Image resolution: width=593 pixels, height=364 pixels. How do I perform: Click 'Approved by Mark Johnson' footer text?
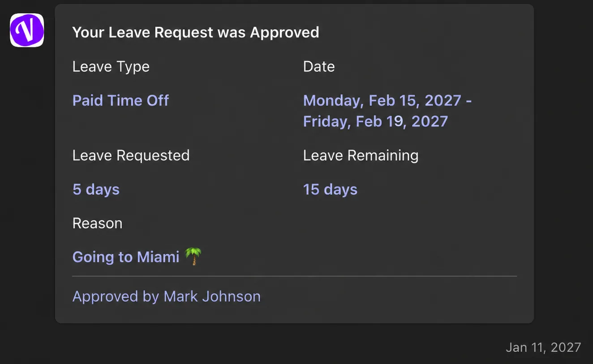coord(166,296)
